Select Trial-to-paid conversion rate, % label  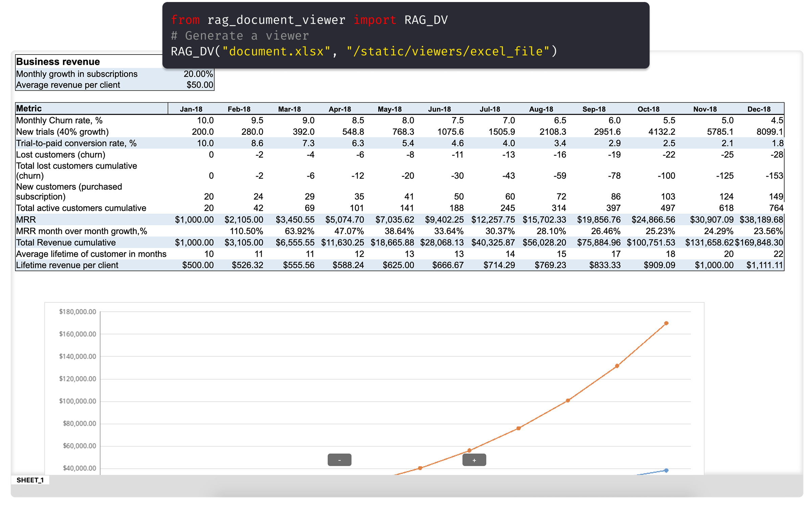pyautogui.click(x=76, y=143)
